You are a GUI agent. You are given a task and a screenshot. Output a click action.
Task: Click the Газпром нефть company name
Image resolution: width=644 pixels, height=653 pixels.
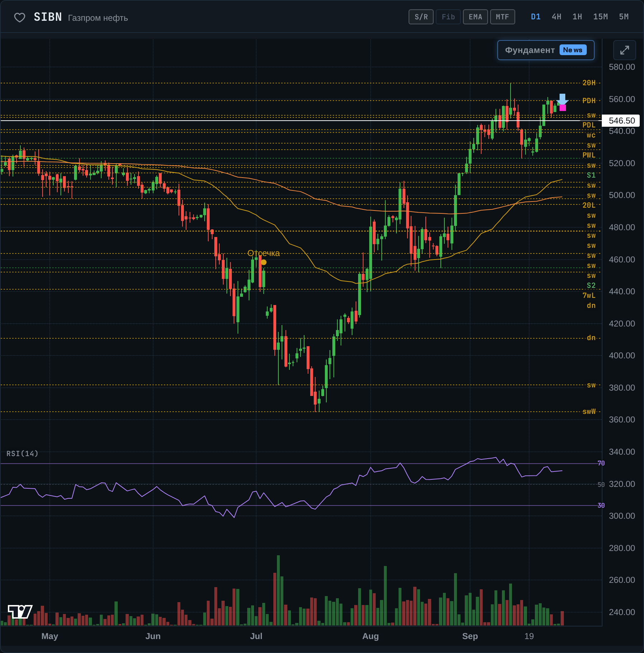[x=98, y=18]
